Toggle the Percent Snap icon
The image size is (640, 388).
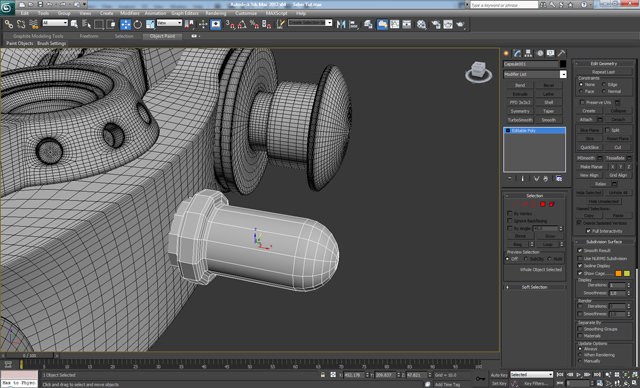254,24
